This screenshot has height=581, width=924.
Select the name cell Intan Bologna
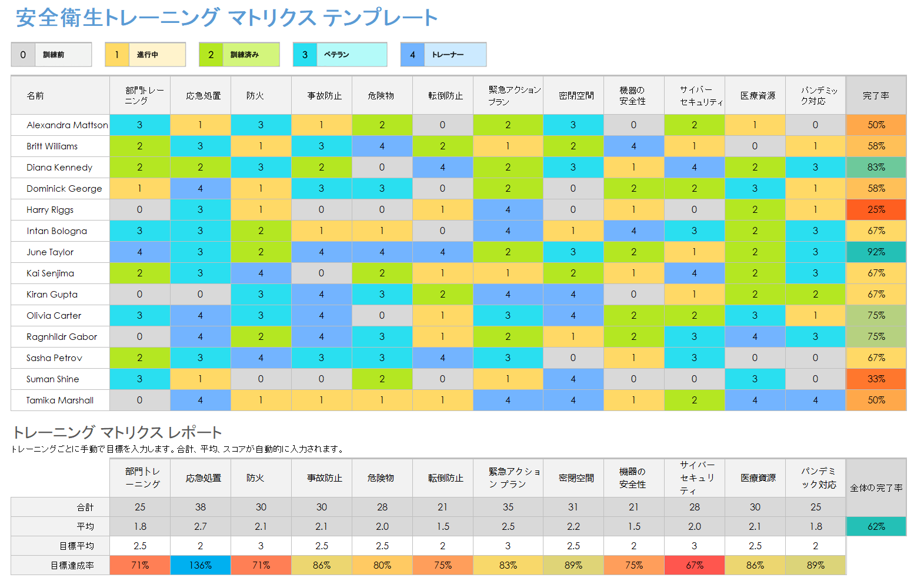point(61,231)
